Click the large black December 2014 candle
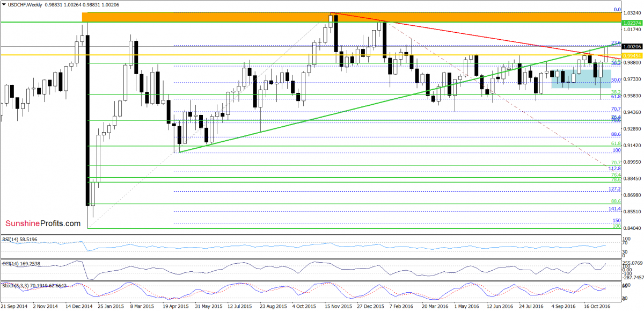Image resolution: width=644 pixels, height=311 pixels. pos(87,118)
